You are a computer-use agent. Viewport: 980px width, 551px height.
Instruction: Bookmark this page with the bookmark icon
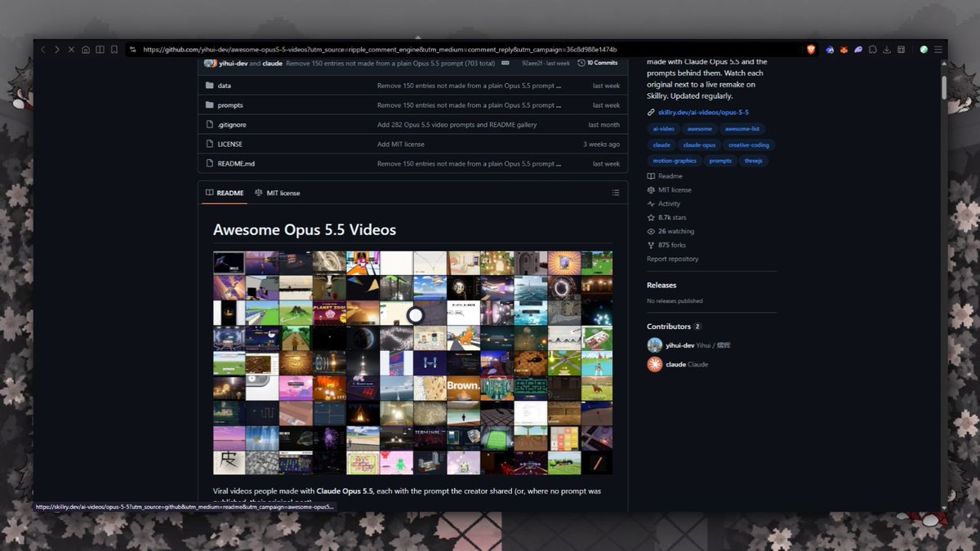pos(114,50)
